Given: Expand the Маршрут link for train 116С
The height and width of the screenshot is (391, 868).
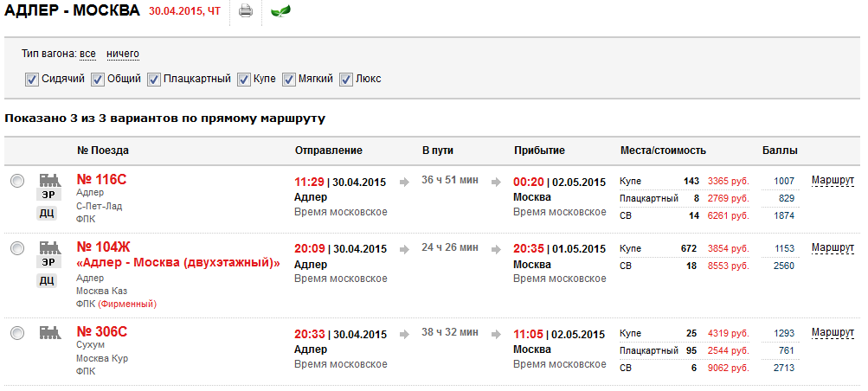Looking at the screenshot, I should tap(833, 181).
